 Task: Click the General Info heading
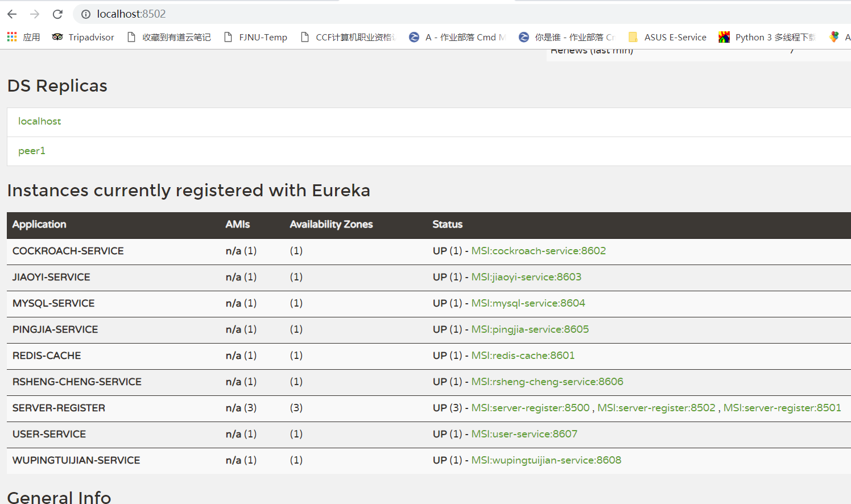pos(59,497)
